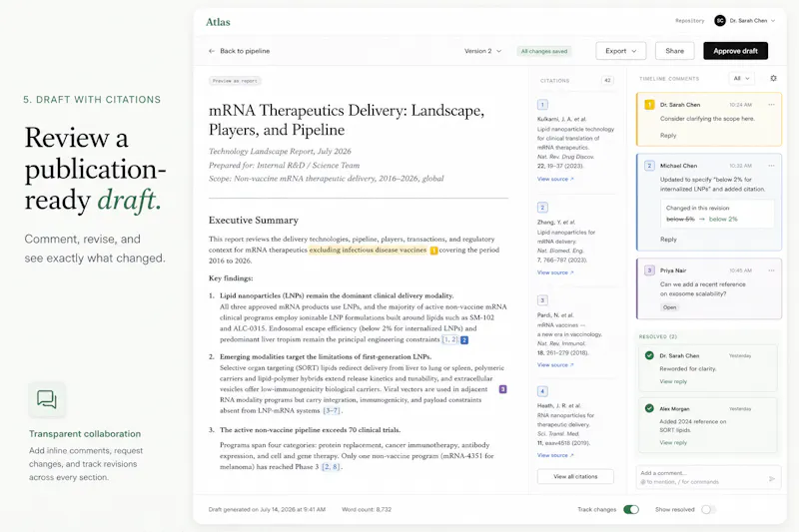Click the citations count badge 42
This screenshot has height=532, width=799.
click(x=607, y=81)
